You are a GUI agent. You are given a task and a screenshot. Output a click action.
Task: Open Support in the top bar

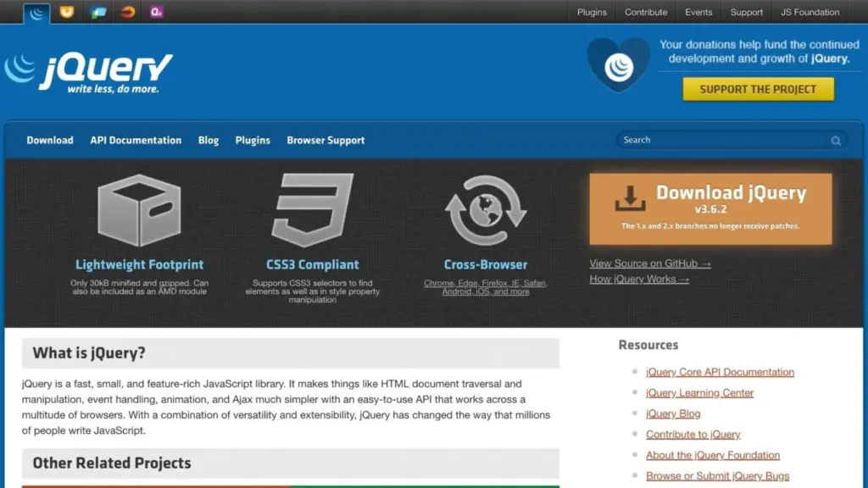[x=746, y=12]
